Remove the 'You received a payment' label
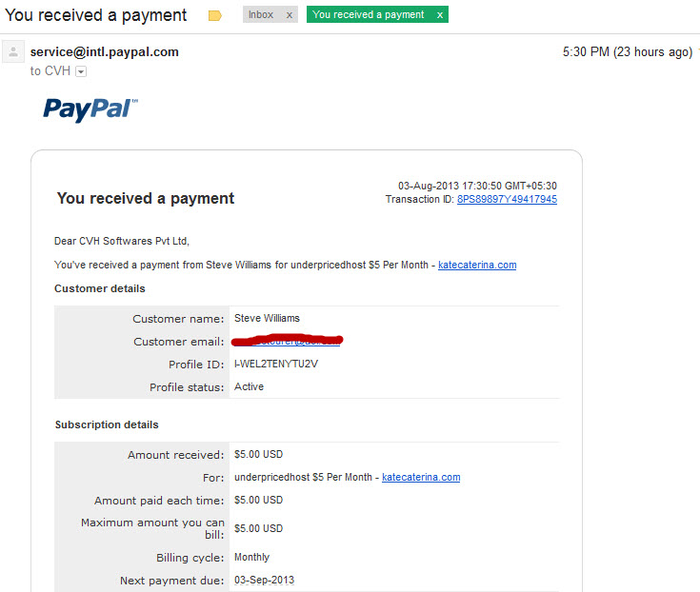 pyautogui.click(x=440, y=15)
